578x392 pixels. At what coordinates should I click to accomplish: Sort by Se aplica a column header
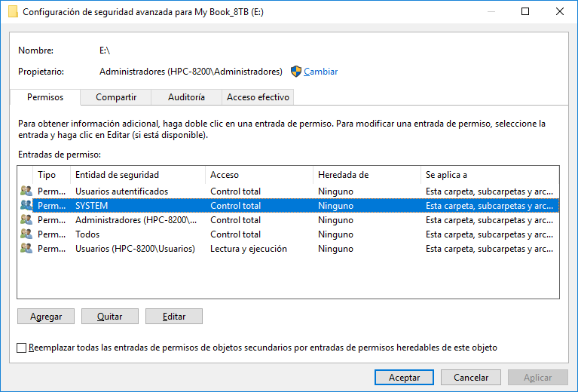point(490,175)
